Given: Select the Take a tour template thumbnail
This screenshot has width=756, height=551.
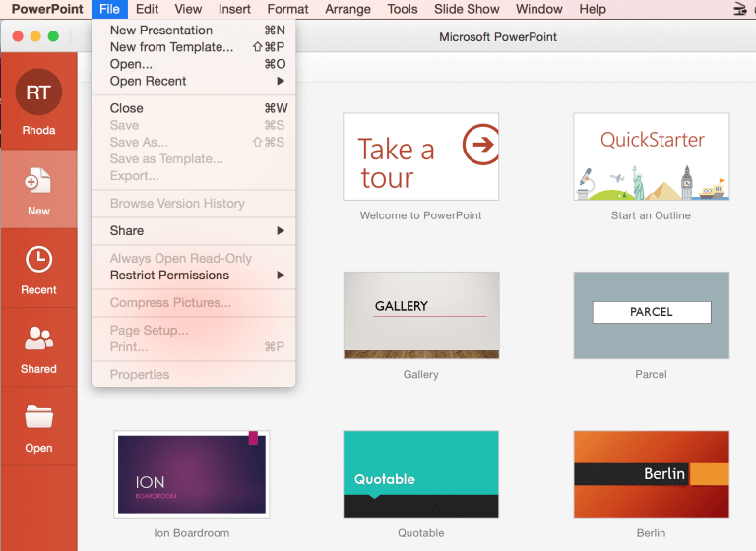Looking at the screenshot, I should (421, 156).
